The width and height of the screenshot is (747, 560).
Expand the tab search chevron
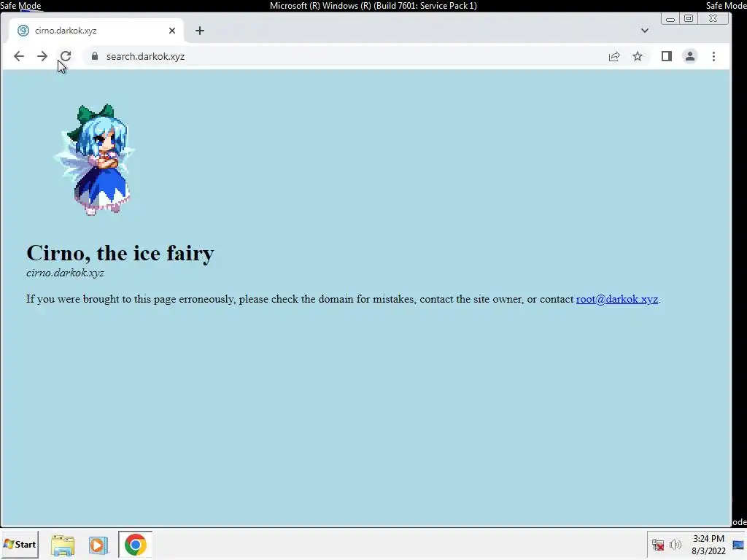click(x=645, y=31)
